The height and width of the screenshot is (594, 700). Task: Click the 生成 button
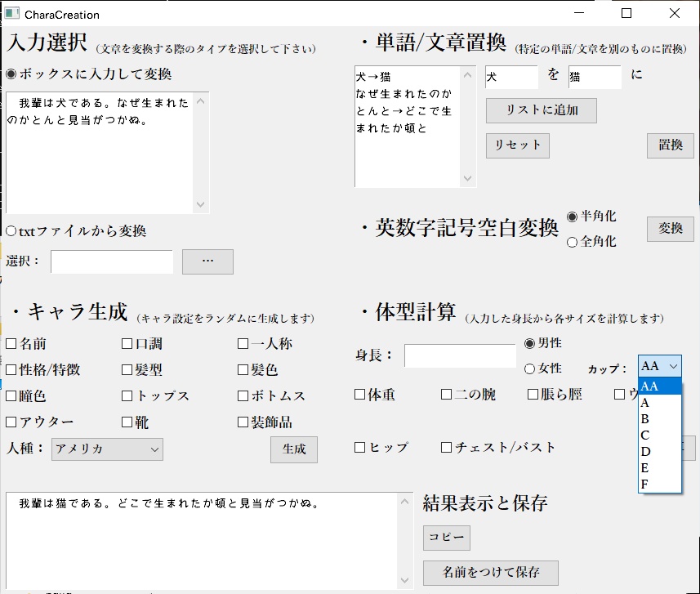pyautogui.click(x=294, y=449)
